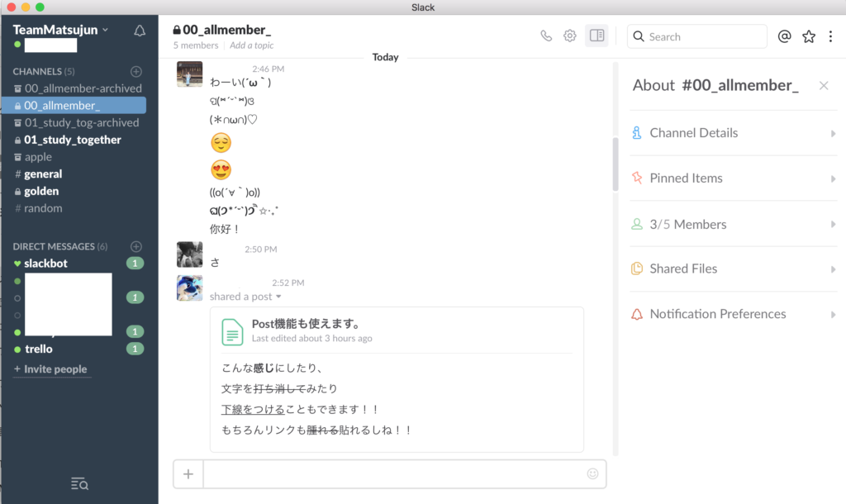Expand the Notification Preferences section
846x504 pixels.
click(733, 314)
